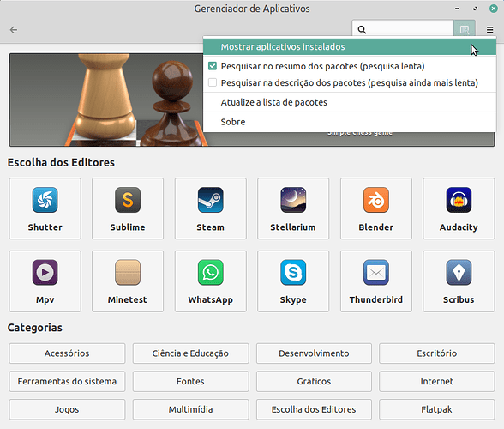Open the Jogos category

point(67,409)
